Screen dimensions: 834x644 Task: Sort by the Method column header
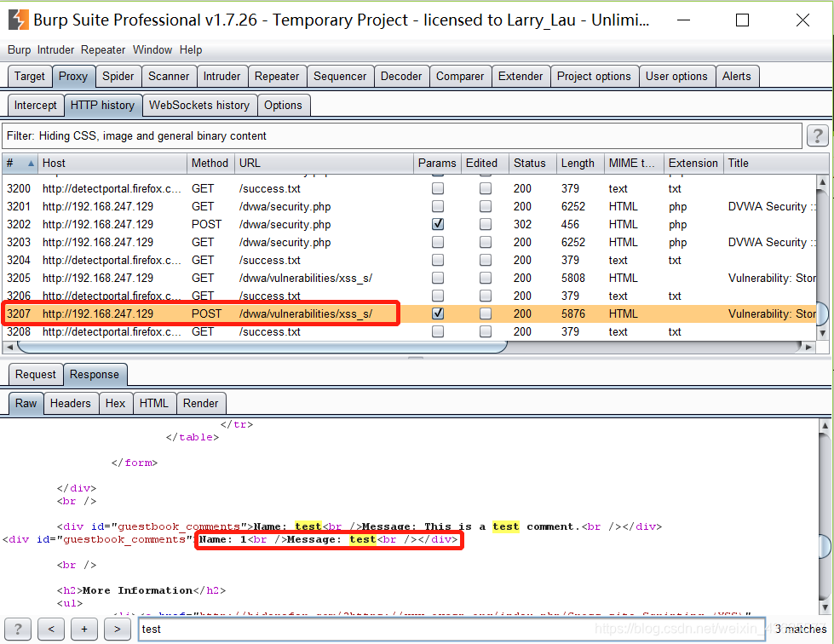coord(210,164)
